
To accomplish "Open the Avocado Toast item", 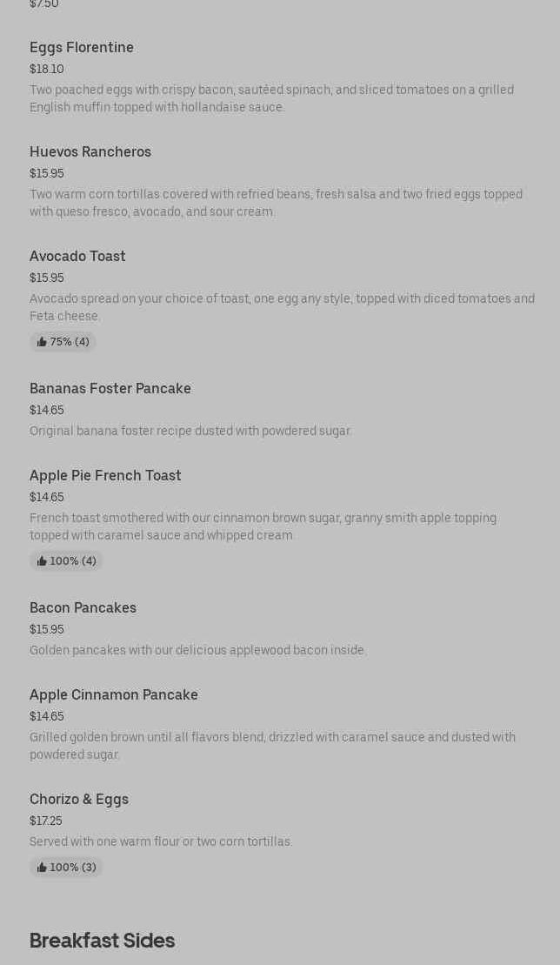I will coord(77,256).
